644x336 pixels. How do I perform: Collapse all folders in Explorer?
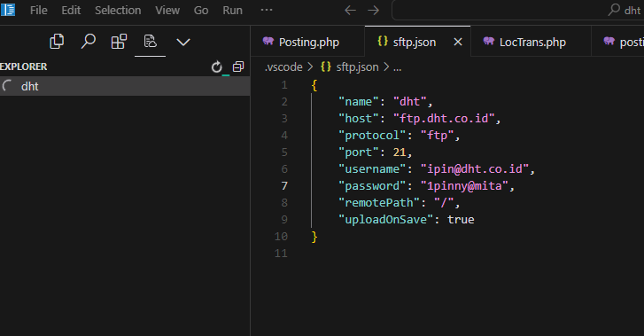pyautogui.click(x=238, y=66)
